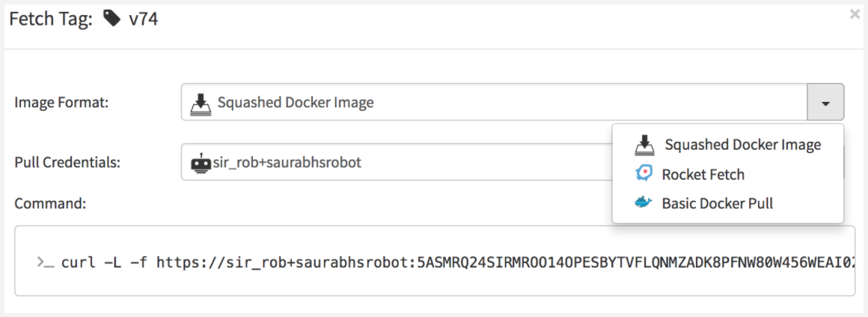Click the squashed image icon in dropdown list

point(644,145)
